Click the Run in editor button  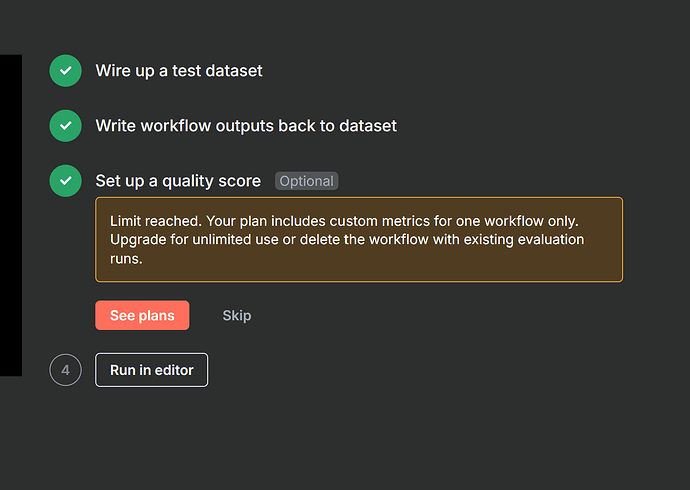click(151, 370)
